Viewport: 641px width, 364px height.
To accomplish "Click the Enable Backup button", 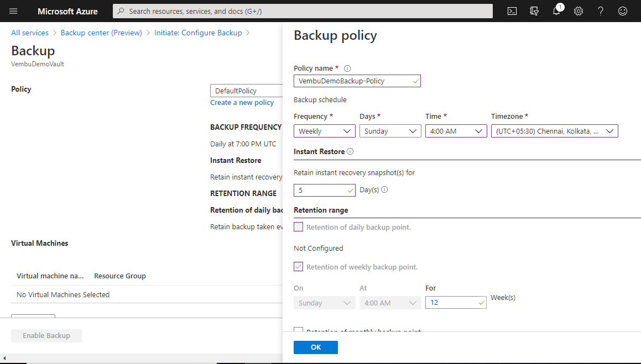I will pos(46,335).
